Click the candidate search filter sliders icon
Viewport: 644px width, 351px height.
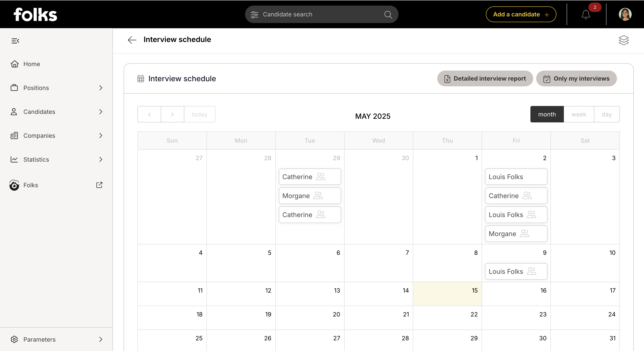tap(254, 15)
